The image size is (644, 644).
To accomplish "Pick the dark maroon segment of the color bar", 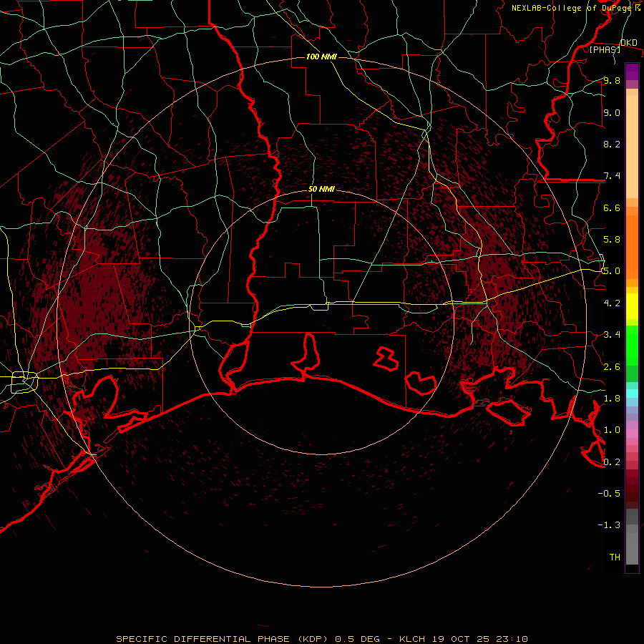I will coord(632,489).
